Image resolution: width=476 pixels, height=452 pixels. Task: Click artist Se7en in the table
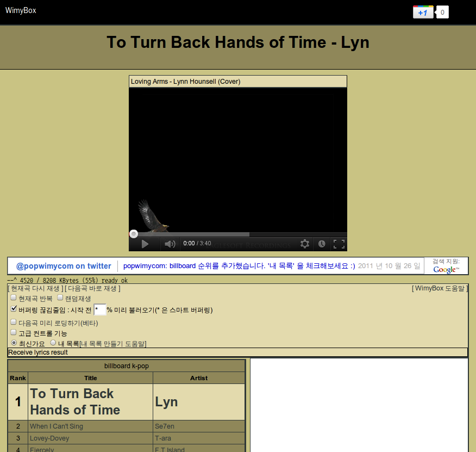(x=165, y=426)
